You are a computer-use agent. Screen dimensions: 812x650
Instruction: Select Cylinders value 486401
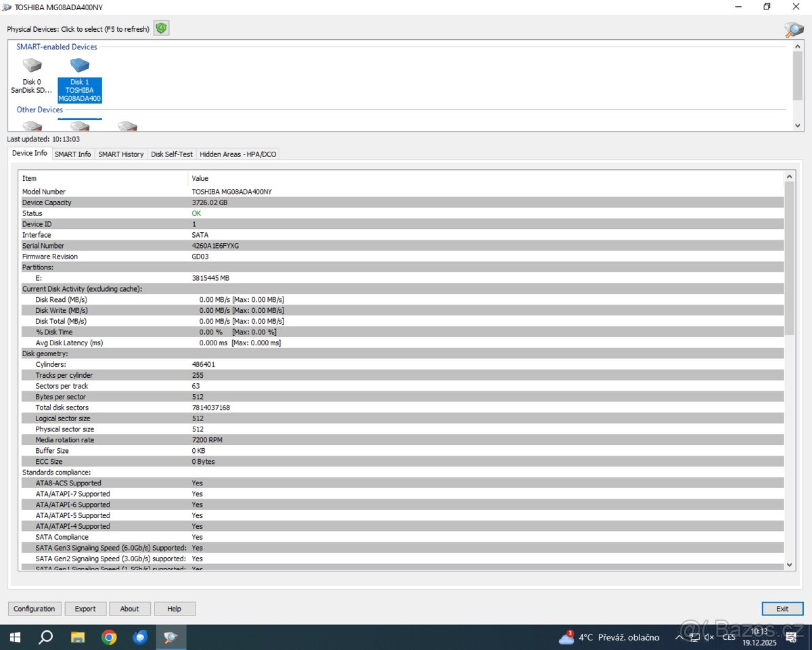(204, 364)
